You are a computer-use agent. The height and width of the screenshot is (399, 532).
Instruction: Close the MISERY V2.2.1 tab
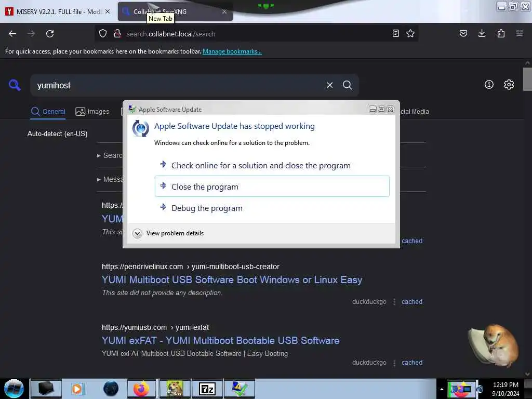pyautogui.click(x=108, y=11)
